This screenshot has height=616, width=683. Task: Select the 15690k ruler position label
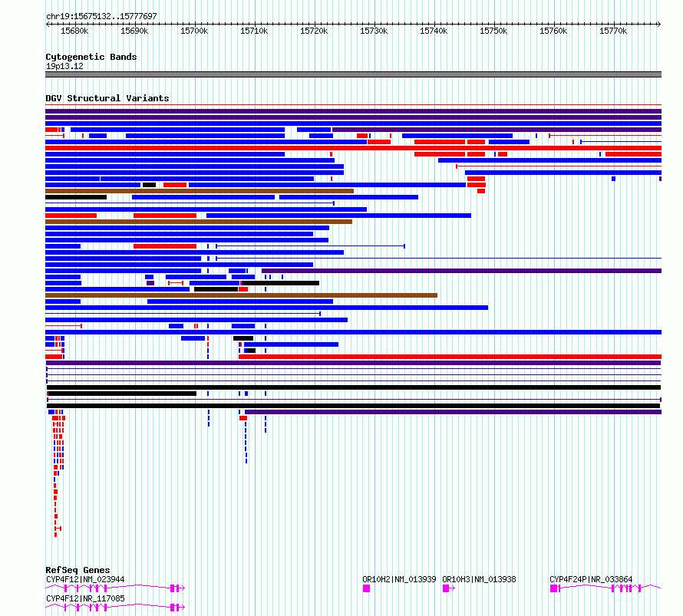(x=134, y=31)
